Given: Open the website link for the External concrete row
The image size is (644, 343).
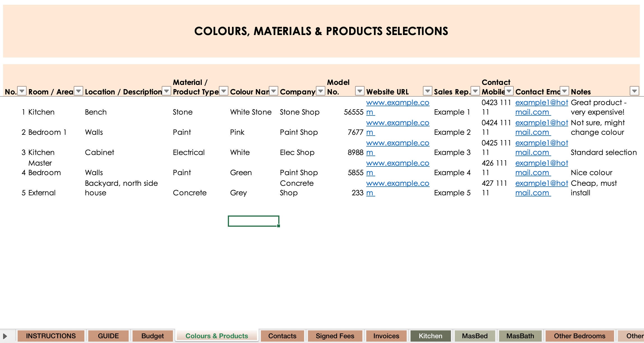Looking at the screenshot, I should (398, 188).
